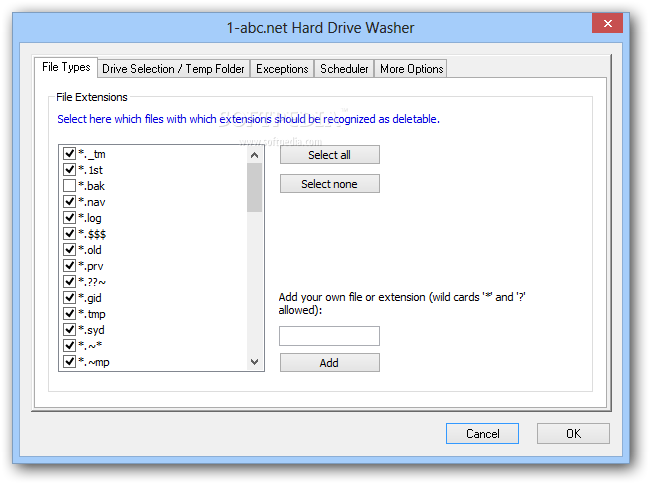The width and height of the screenshot is (650, 484).
Task: Uncheck the *.nav extension checkbox
Action: 69,202
